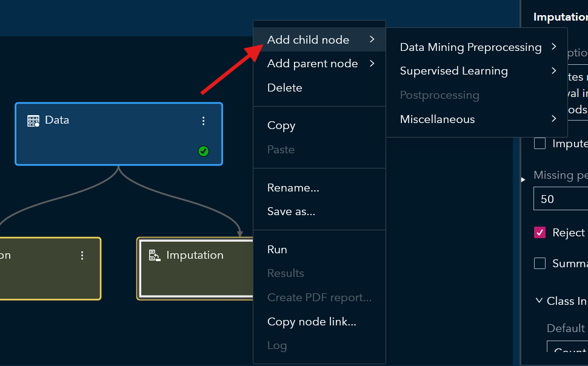
Task: Collapse the Class In... section chevron
Action: [539, 301]
